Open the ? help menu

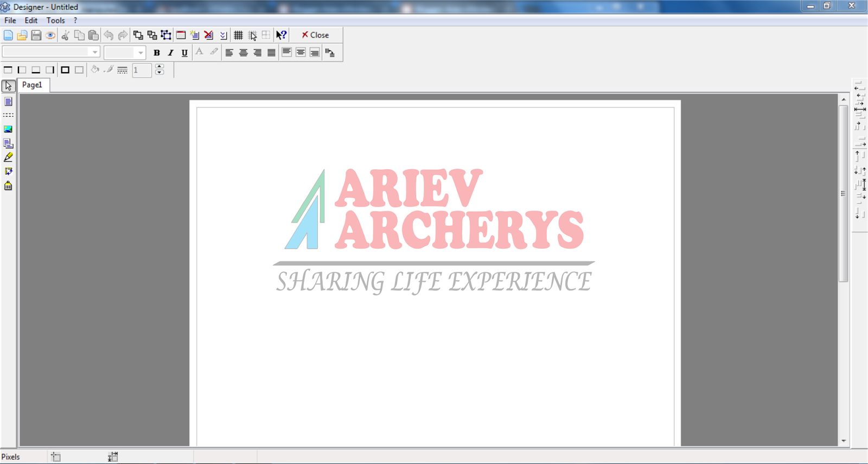[x=75, y=20]
